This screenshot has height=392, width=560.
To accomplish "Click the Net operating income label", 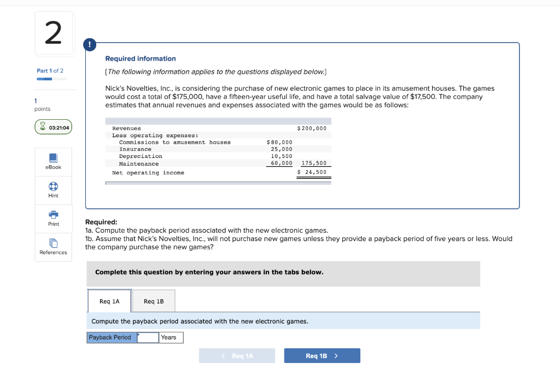I will [148, 173].
